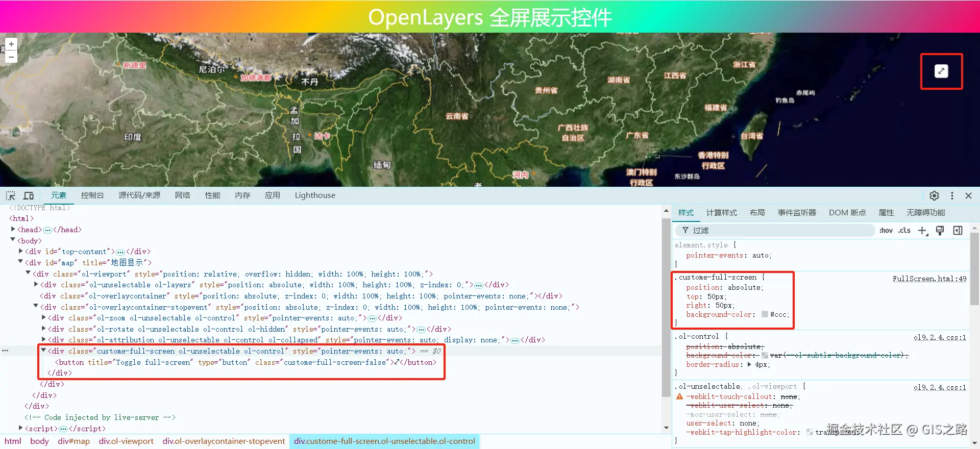Click the #ccc background-color swatch
This screenshot has width=980, height=449.
coord(765,314)
